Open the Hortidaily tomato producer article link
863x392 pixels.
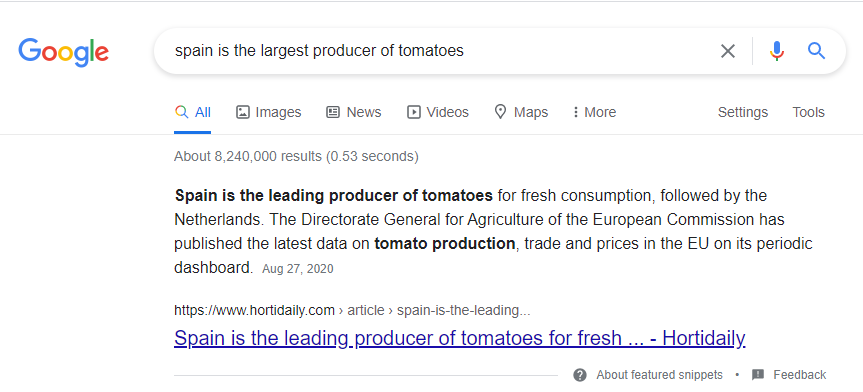click(460, 338)
